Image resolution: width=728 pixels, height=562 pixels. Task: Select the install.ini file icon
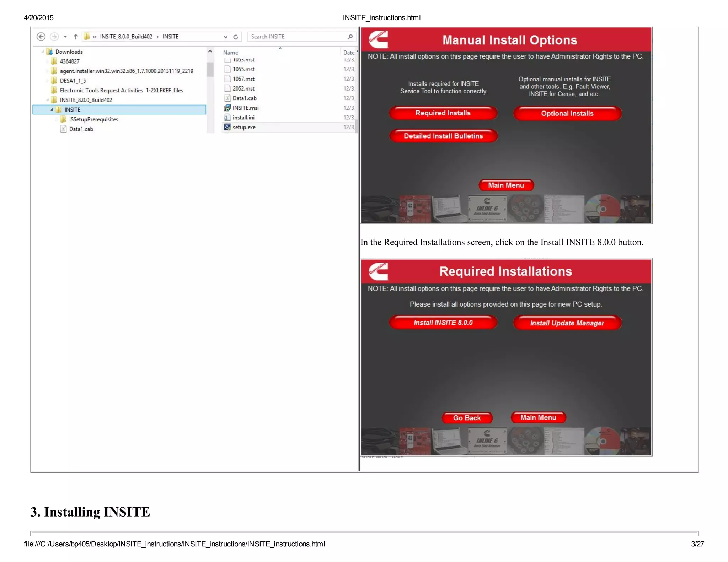[227, 118]
